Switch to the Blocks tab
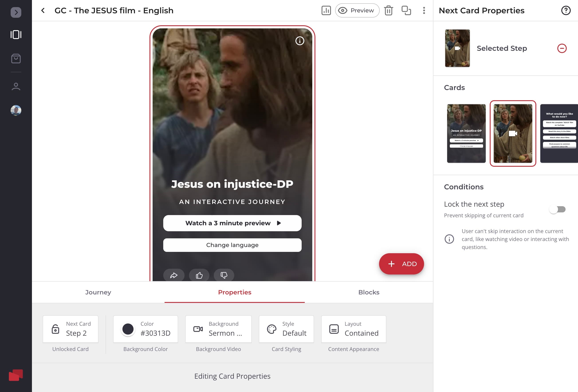578x392 pixels. coord(369,292)
